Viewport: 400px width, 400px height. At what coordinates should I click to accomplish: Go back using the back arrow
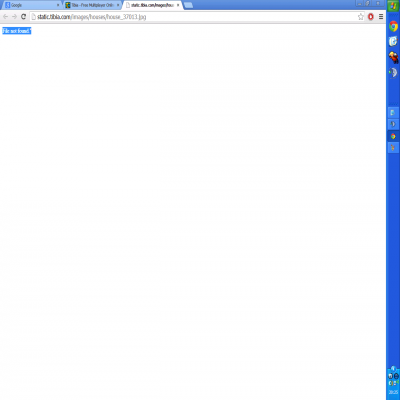pos(6,17)
